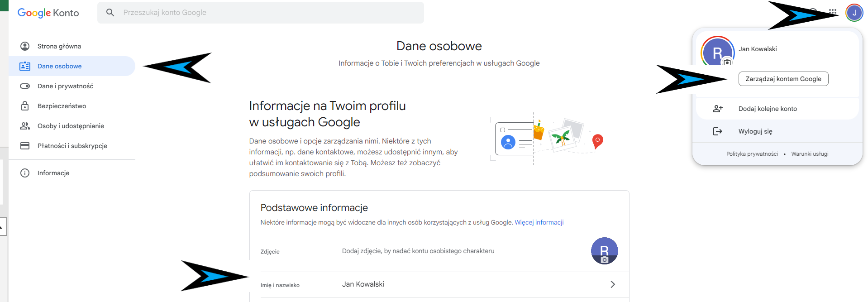
Task: Click the Bezpieczeństwo lock icon
Action: pos(25,106)
